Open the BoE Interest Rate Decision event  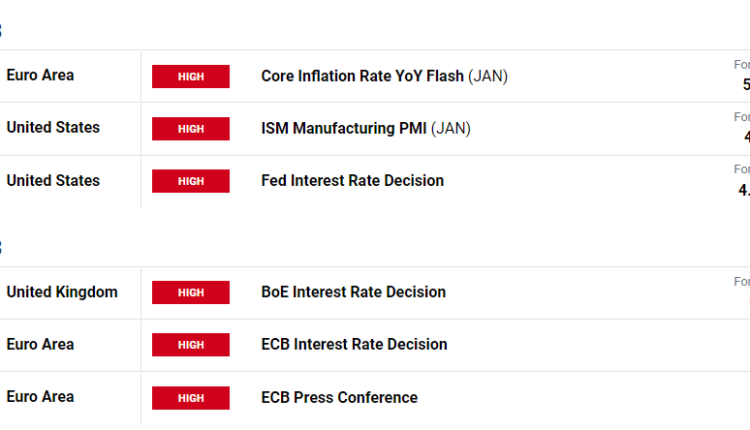(353, 292)
